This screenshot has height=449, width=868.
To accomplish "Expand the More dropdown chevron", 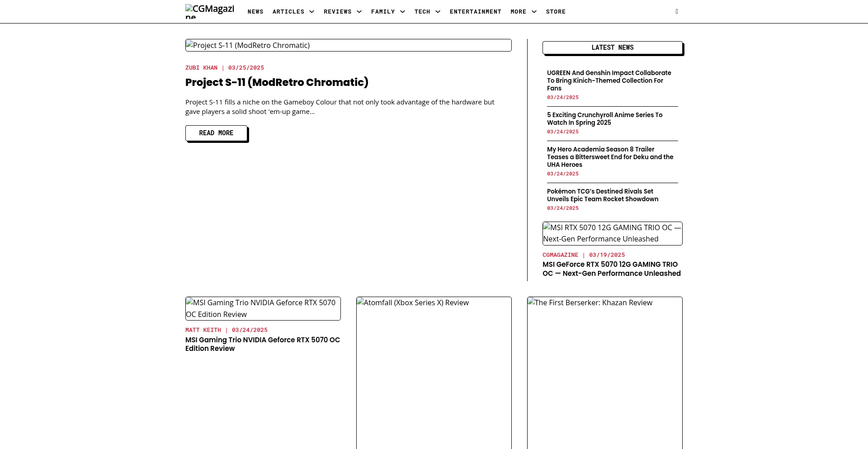I will [x=534, y=12].
